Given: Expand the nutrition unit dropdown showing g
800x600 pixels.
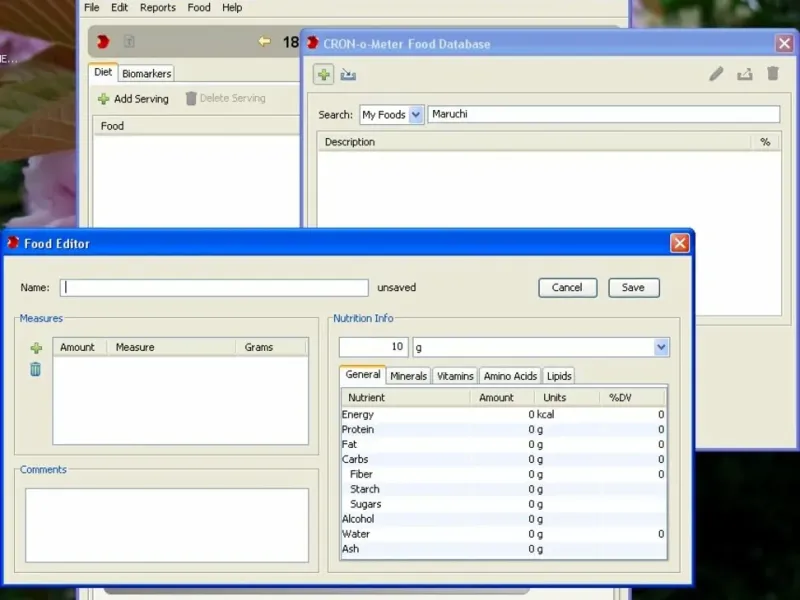Looking at the screenshot, I should click(x=660, y=347).
